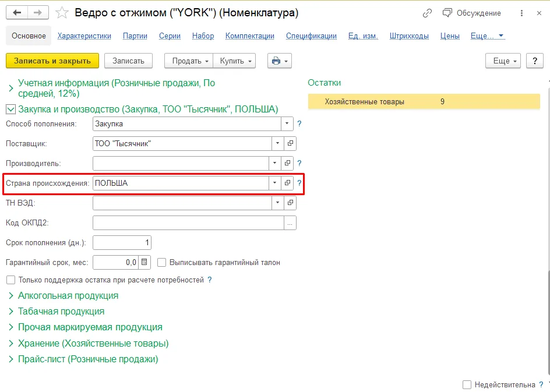550x392 pixels.
Task: Open calculator for Гарантийный срок field
Action: click(x=144, y=262)
